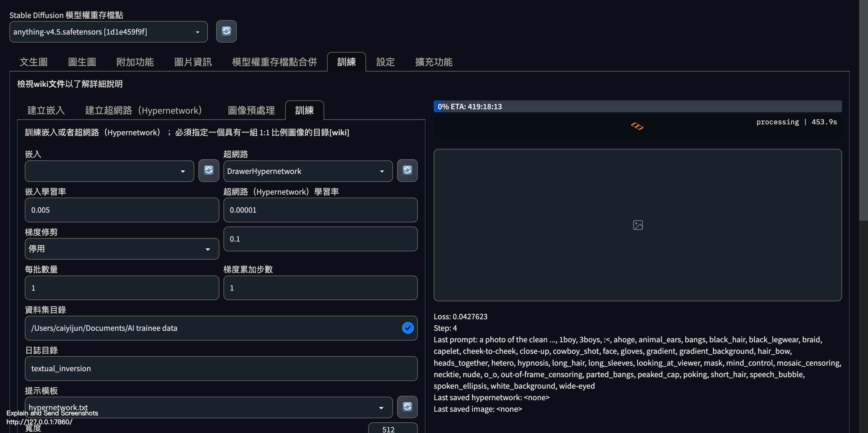
Task: Open the anything-v4.5 checkpoint dropdown
Action: pos(109,32)
